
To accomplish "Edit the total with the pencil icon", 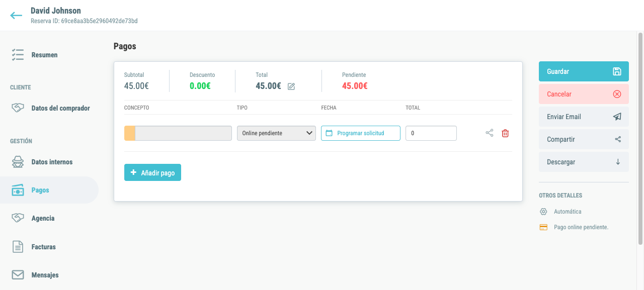I will 291,86.
